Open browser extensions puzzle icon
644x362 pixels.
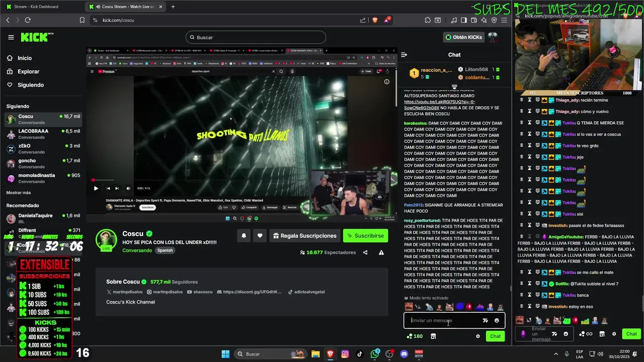pos(428,20)
